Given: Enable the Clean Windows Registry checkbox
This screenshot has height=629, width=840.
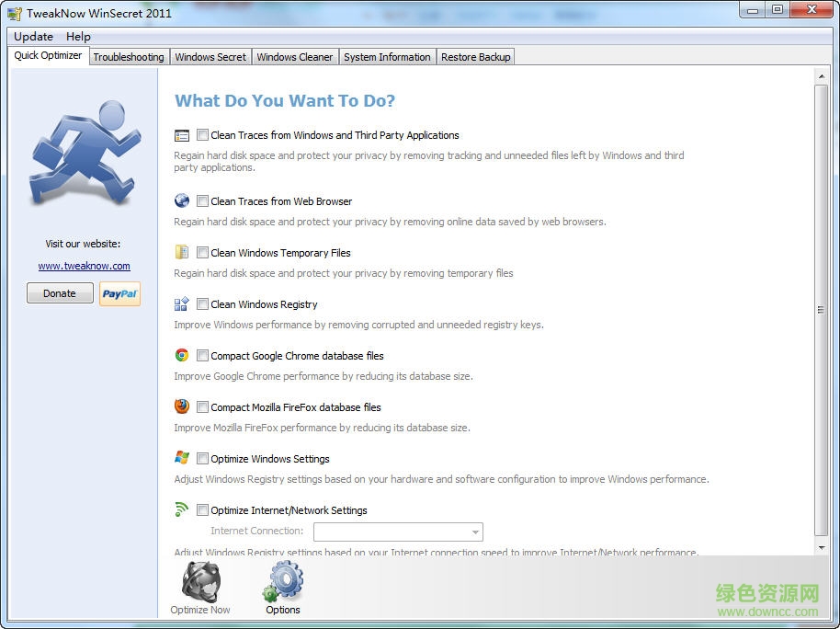Looking at the screenshot, I should (203, 303).
